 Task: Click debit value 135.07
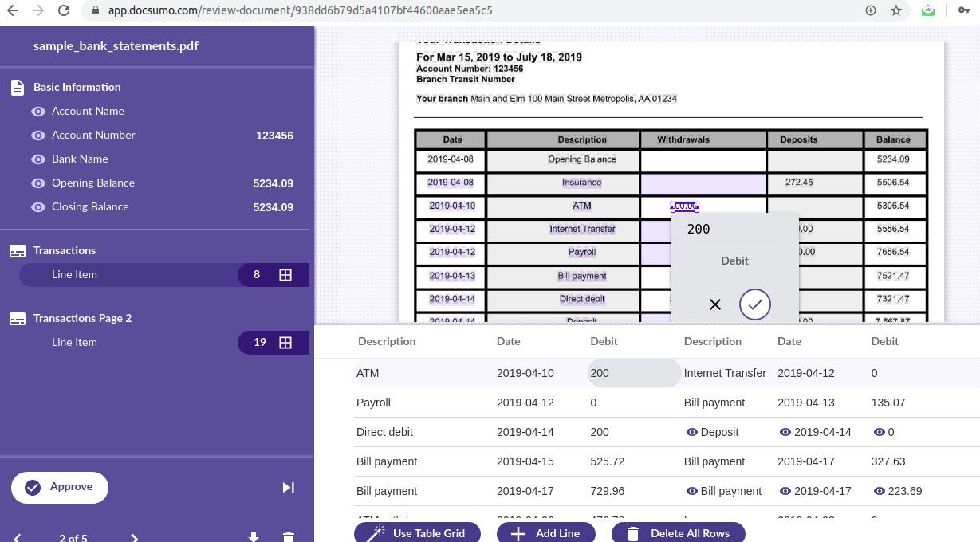pos(888,403)
